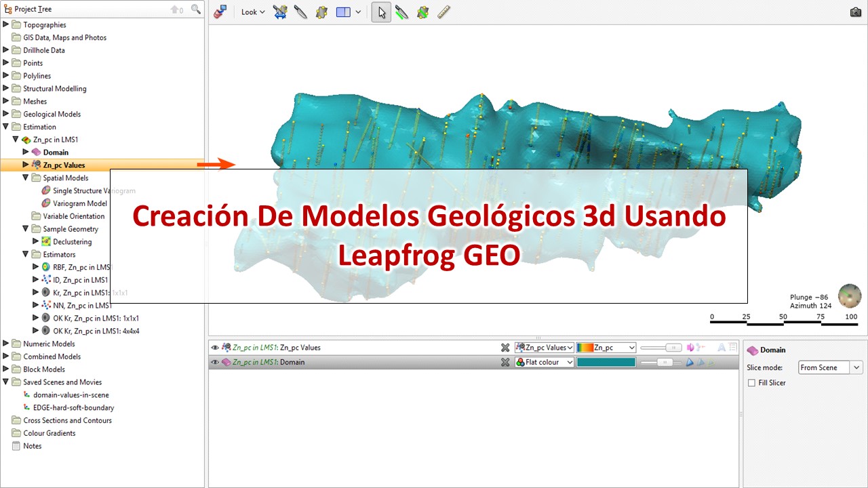Screen dimensions: 868x488
Task: Open the Zn_pc colourmap dropdown
Action: click(606, 348)
